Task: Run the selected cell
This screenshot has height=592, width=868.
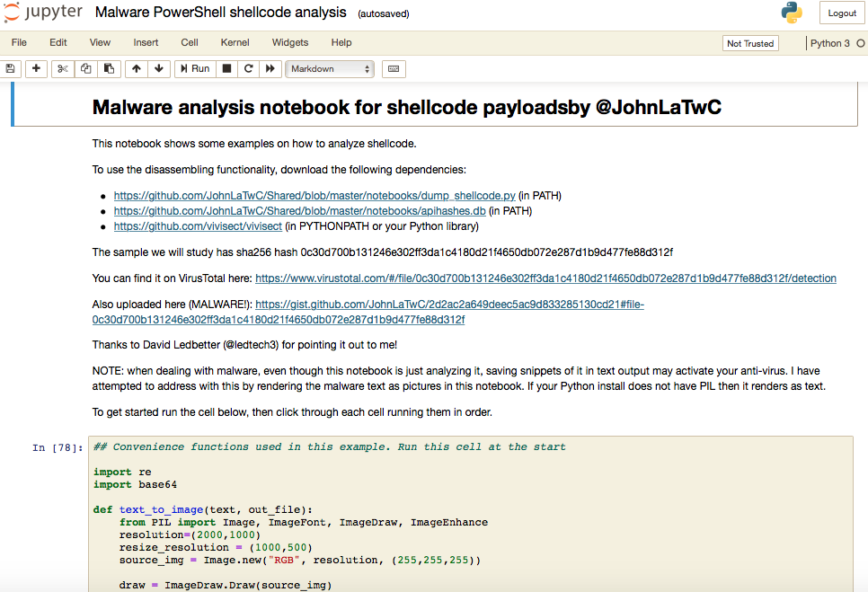Action: click(x=195, y=68)
